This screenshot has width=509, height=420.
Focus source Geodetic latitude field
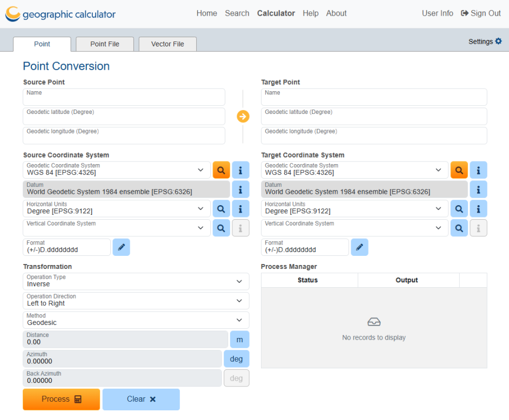124,116
